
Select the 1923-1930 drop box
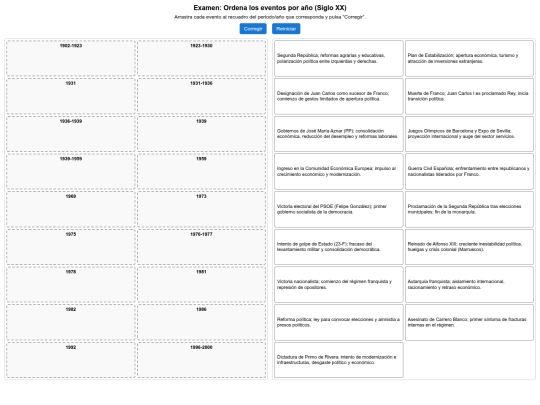(201, 58)
